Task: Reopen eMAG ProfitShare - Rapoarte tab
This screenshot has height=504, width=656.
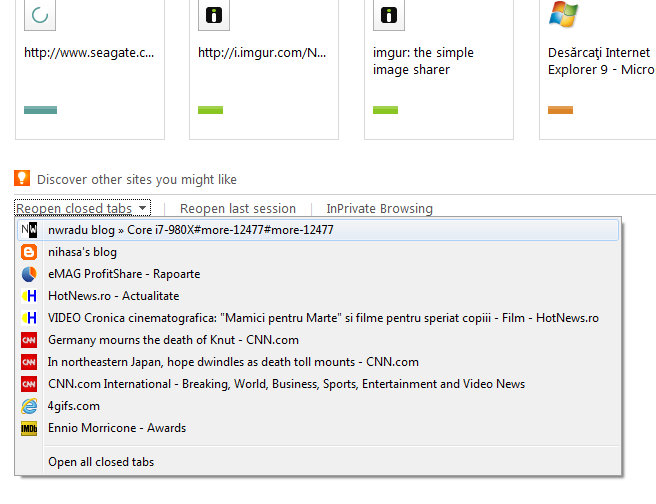Action: (318, 274)
